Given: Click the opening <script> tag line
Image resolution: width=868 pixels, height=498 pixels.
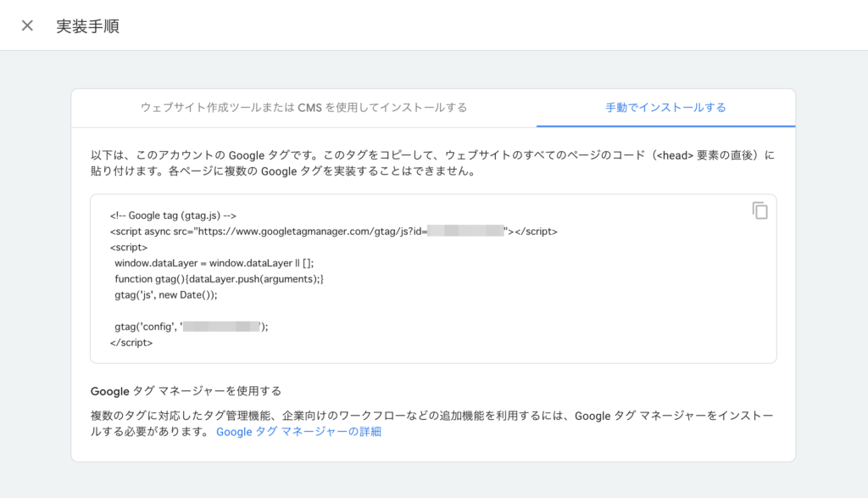Looking at the screenshot, I should pyautogui.click(x=129, y=248).
